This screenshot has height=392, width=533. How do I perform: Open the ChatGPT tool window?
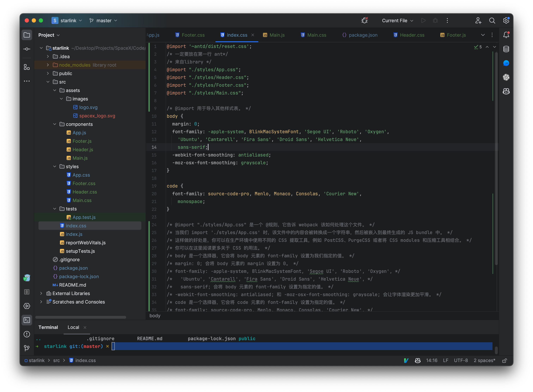coord(506,77)
